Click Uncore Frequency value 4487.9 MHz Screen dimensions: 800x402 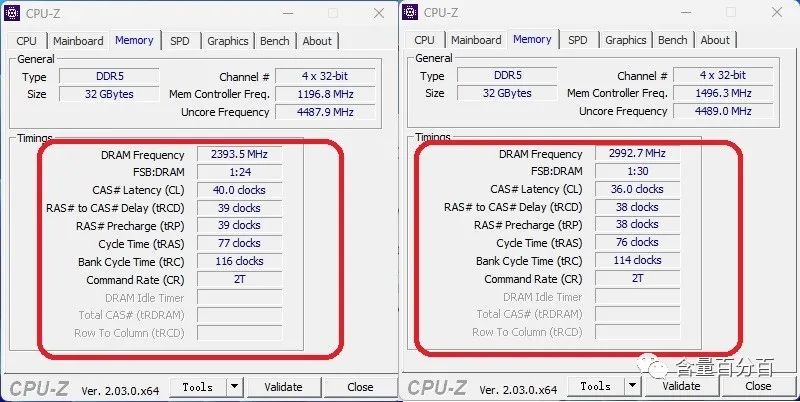[x=325, y=112]
